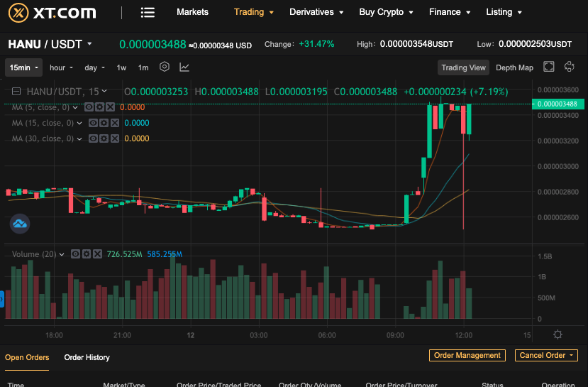Open the 15min interval dropdown
The width and height of the screenshot is (588, 387).
click(23, 67)
